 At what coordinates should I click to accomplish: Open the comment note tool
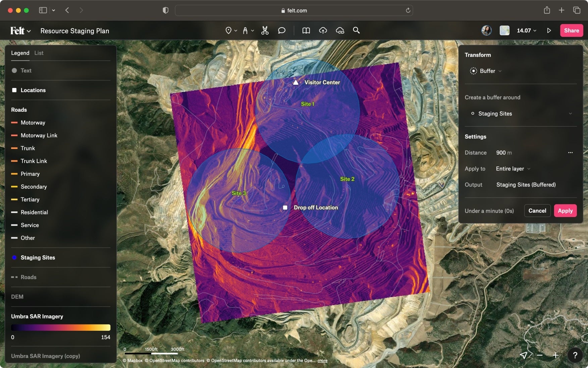coord(281,31)
